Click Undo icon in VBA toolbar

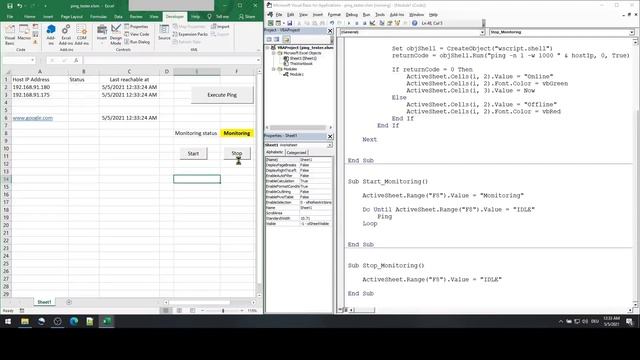332,23
